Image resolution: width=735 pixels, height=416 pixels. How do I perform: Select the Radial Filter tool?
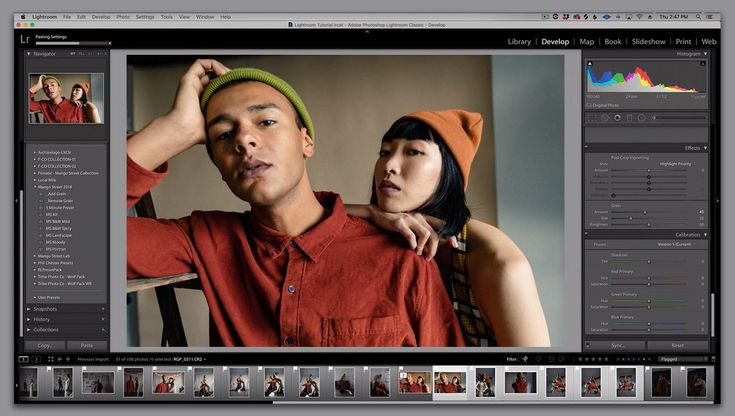click(641, 118)
